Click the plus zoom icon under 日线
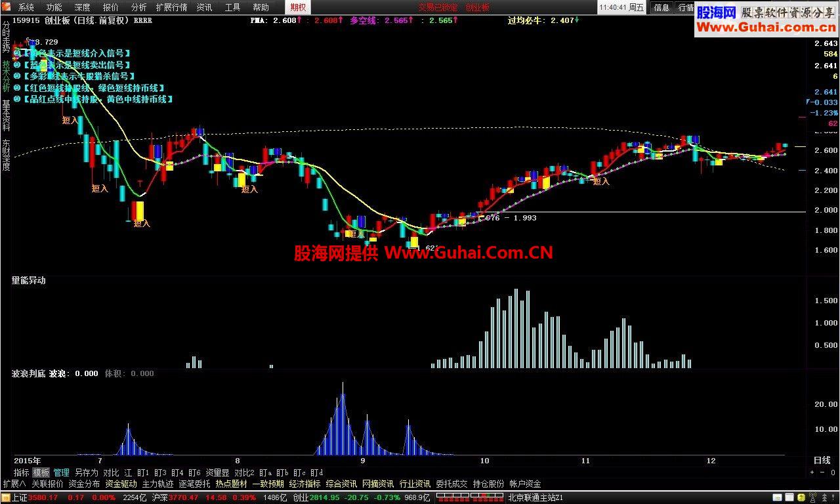 coord(812,472)
